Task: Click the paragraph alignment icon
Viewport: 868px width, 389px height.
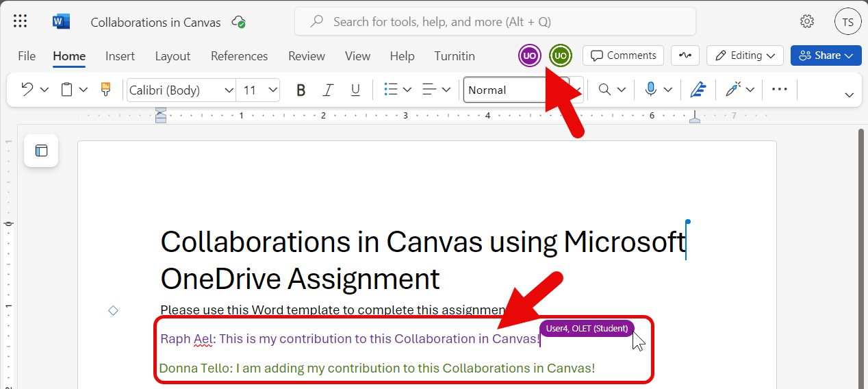Action: 429,89
